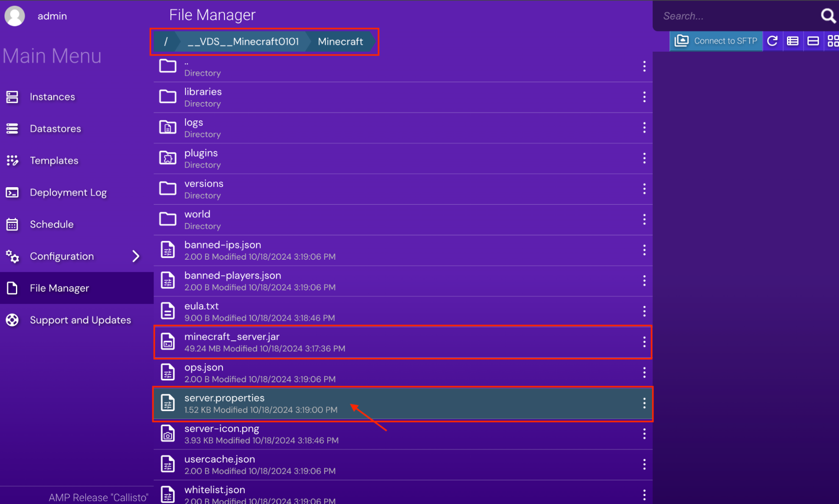Open the Deployment Log page
The width and height of the screenshot is (839, 504).
(68, 193)
